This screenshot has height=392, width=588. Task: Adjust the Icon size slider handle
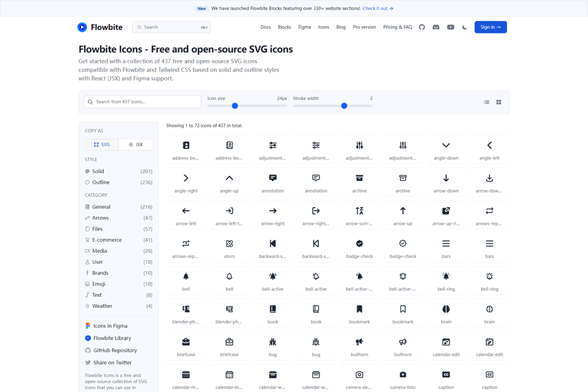coord(235,106)
